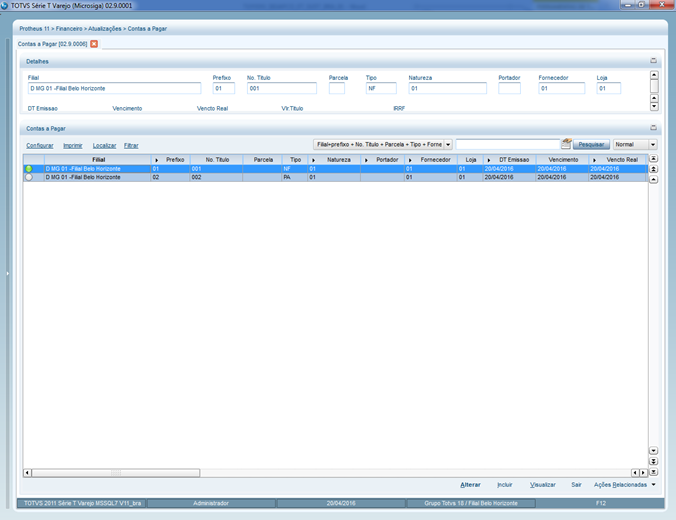The height and width of the screenshot is (520, 676).
Task: Click the Natureza field in Detalhes
Action: click(x=448, y=88)
